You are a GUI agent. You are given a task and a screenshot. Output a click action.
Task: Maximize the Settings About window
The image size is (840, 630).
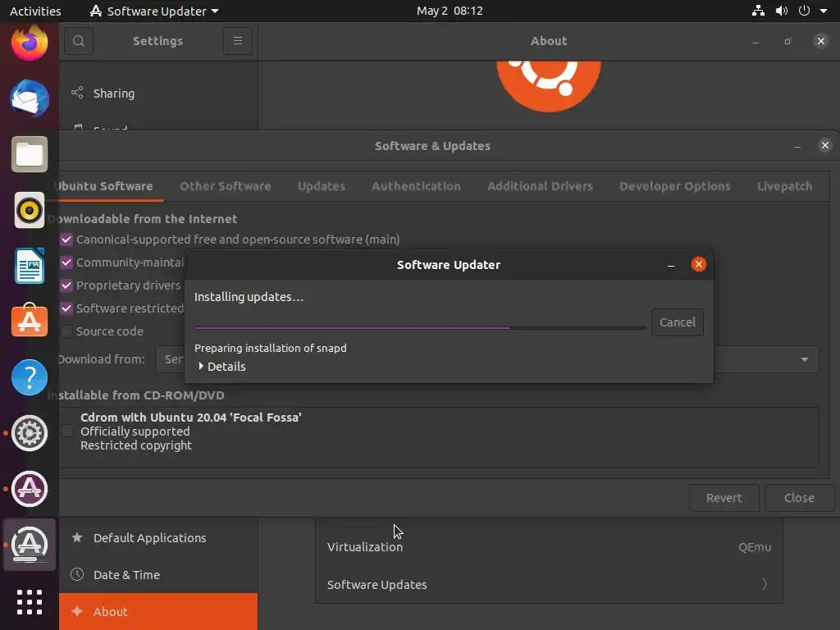pyautogui.click(x=787, y=41)
